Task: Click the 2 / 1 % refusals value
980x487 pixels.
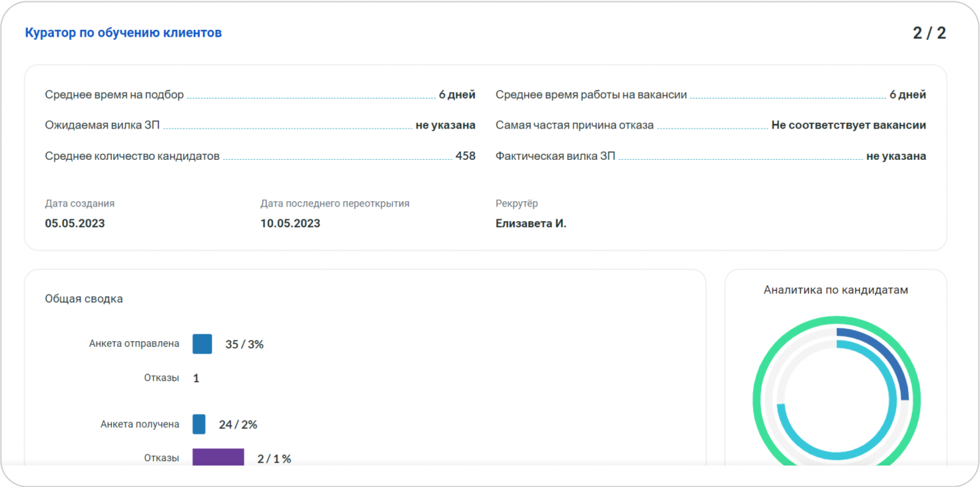Action: coord(274,459)
